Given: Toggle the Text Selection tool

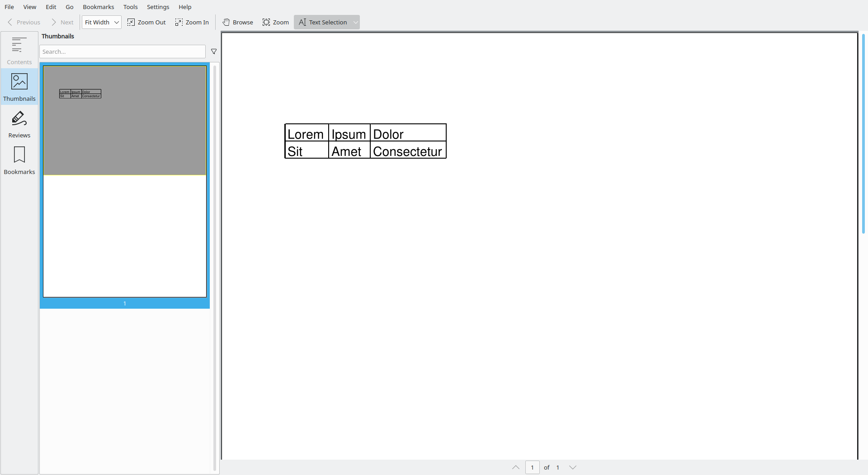Looking at the screenshot, I should coord(323,22).
